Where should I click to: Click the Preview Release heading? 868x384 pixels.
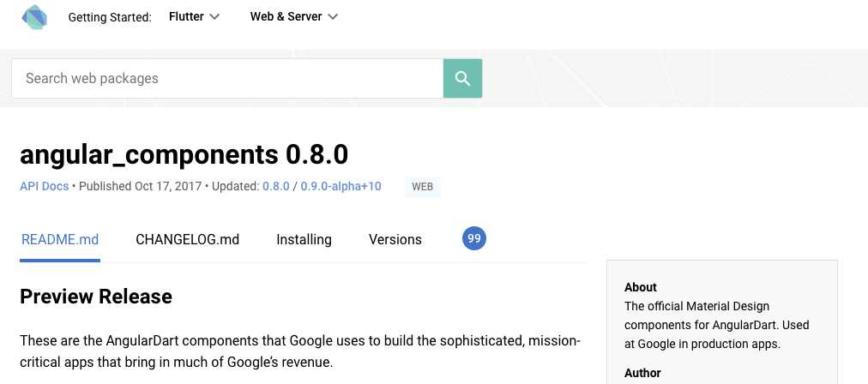click(x=96, y=297)
